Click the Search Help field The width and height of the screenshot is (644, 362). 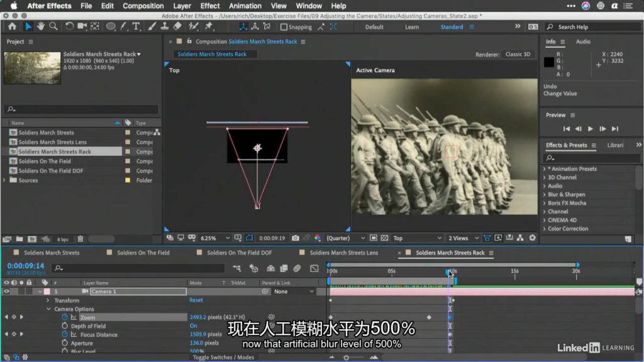click(x=592, y=27)
